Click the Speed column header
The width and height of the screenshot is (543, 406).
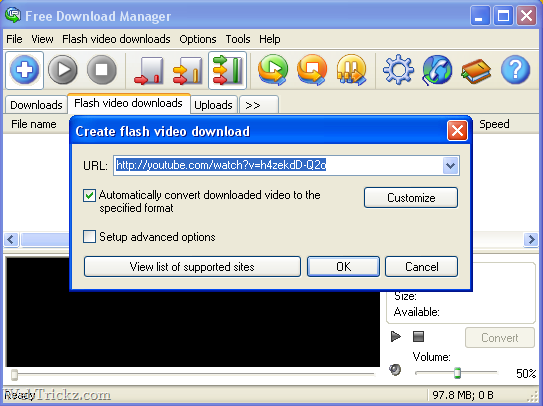(494, 124)
